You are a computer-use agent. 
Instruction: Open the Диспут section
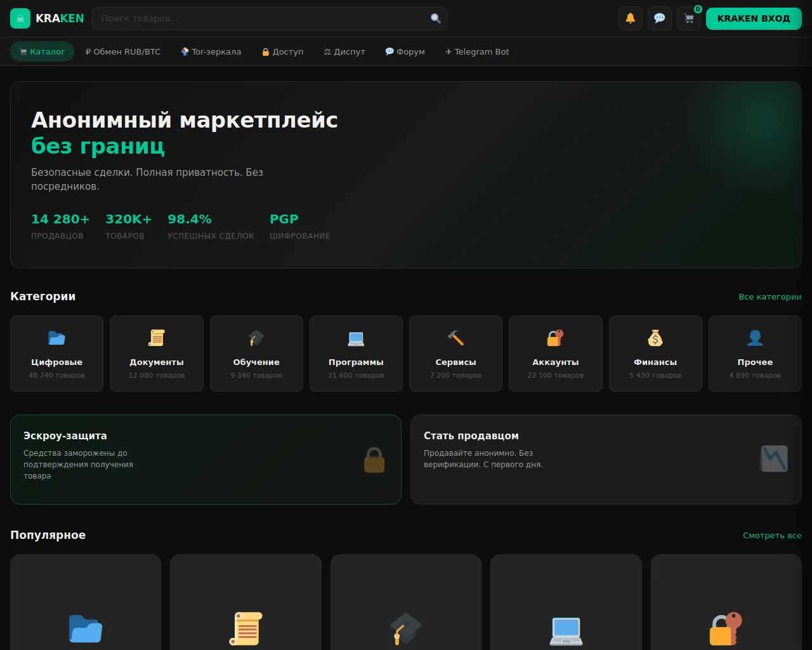click(344, 51)
